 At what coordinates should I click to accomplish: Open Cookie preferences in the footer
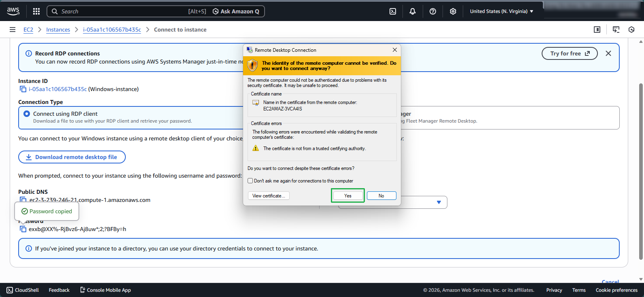(616, 290)
